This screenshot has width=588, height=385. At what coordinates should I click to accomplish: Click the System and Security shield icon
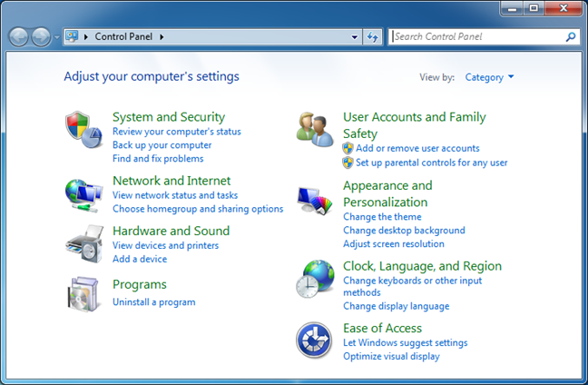(84, 130)
